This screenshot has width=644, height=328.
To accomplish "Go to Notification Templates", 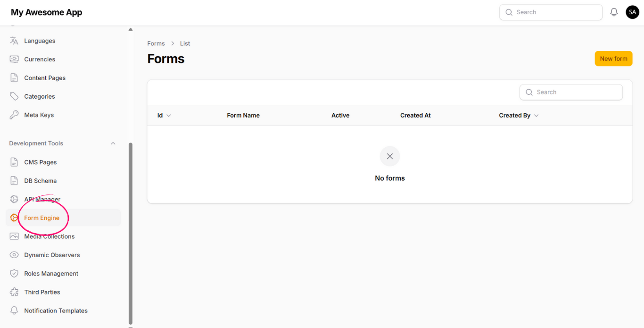I will [x=56, y=311].
